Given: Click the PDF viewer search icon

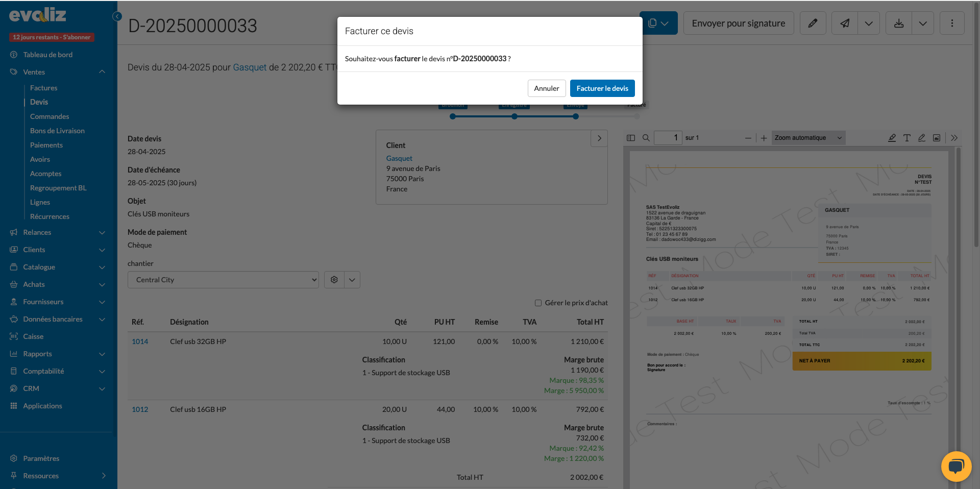Looking at the screenshot, I should (646, 138).
